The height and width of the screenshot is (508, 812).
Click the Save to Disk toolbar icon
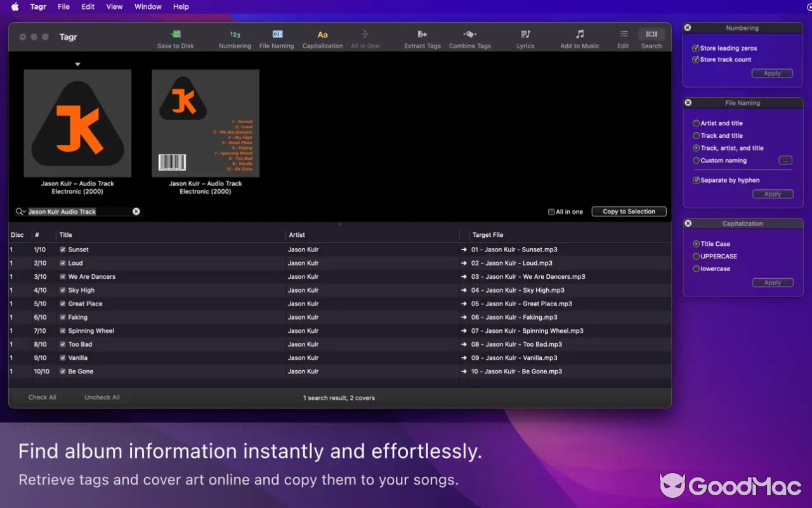tap(176, 35)
